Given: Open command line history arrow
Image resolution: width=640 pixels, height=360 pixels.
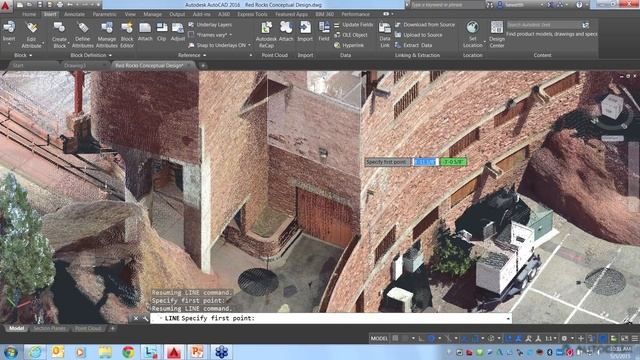Looking at the screenshot, I should point(508,318).
